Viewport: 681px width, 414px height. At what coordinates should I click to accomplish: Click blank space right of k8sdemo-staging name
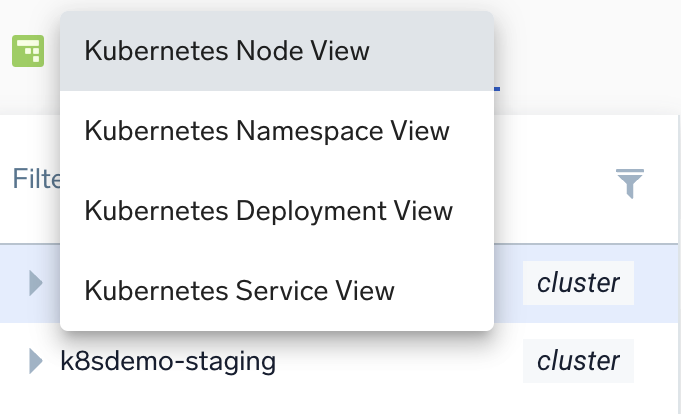click(400, 361)
